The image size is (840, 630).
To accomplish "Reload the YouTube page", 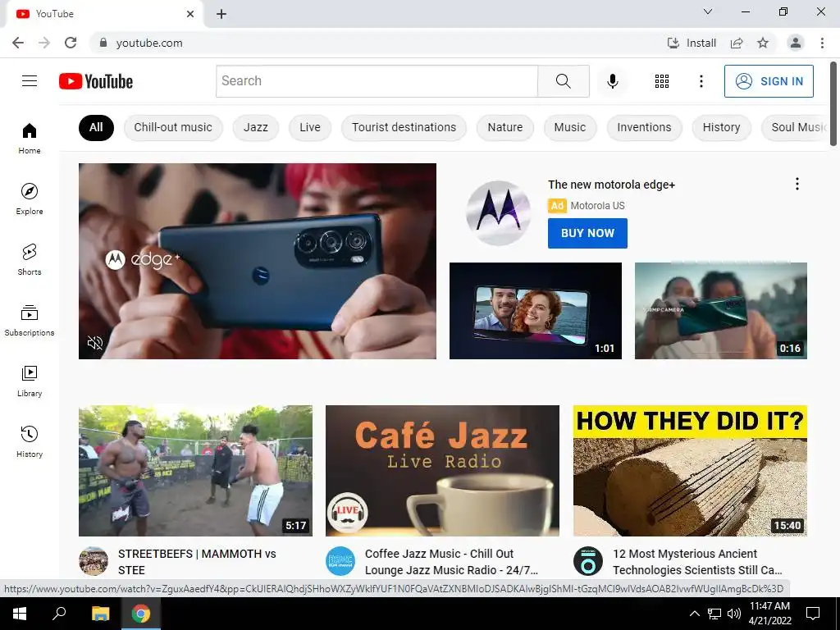I will (x=71, y=43).
